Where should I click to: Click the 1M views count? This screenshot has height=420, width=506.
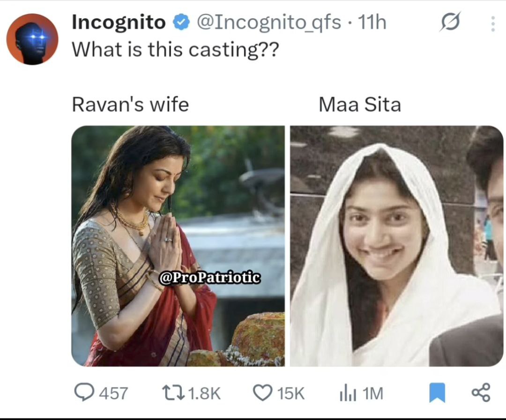(x=373, y=394)
